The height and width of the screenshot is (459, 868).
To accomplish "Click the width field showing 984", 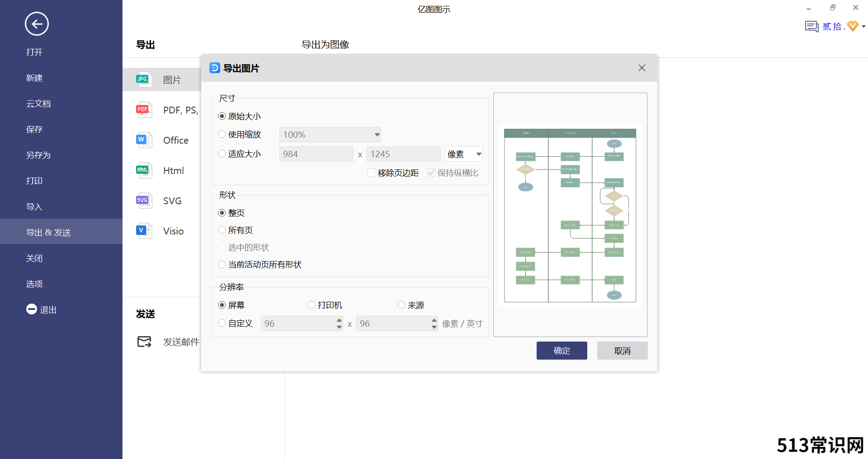I will (x=316, y=154).
